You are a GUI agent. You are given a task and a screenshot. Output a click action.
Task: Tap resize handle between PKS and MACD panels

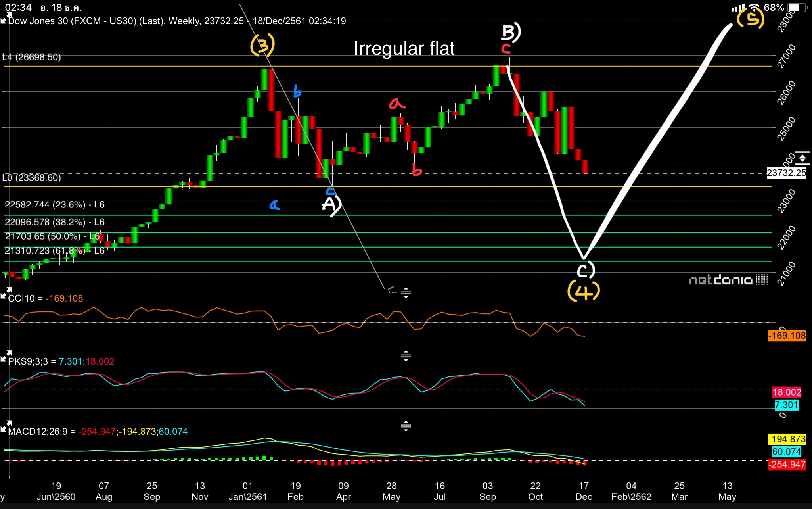pos(406,426)
